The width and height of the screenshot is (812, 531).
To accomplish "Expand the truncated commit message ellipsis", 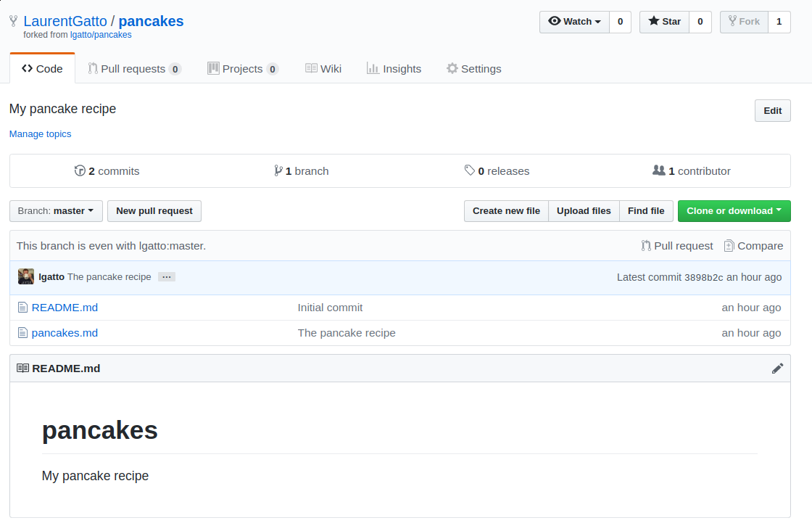I will click(x=166, y=276).
